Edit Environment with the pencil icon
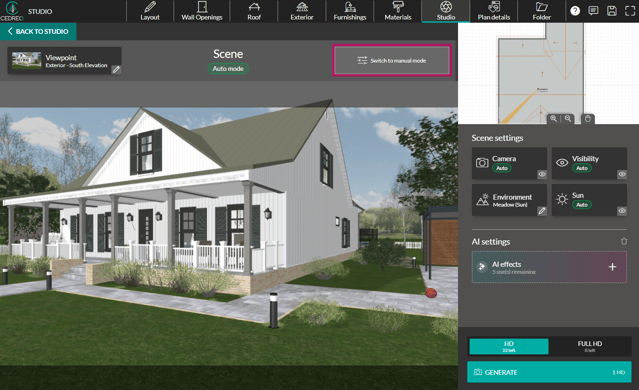 [x=542, y=211]
